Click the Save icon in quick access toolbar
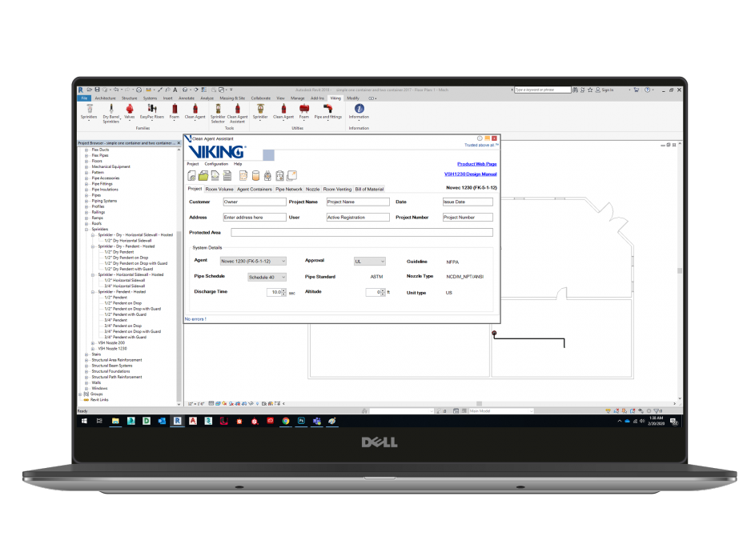Screen dimensions: 747x560 pos(97,90)
